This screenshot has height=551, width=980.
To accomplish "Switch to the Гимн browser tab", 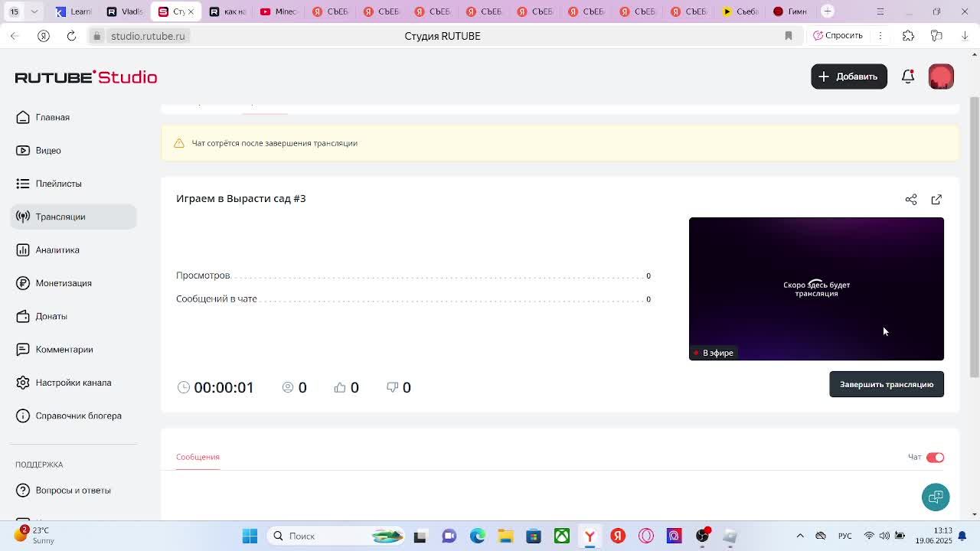I will coord(790,11).
